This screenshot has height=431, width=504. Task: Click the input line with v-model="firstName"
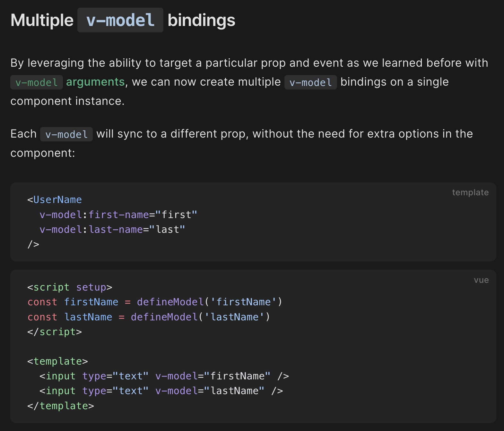click(164, 376)
